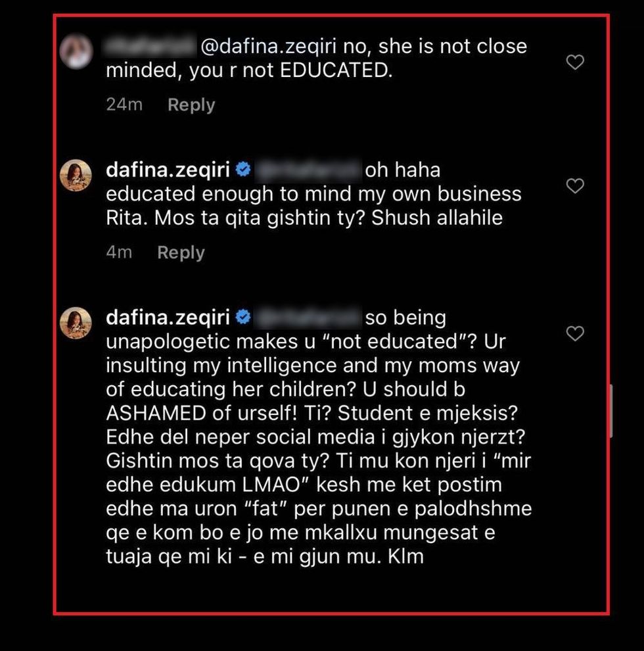Open dafina.zeqiri username on 'oh haha' reply
Image resolution: width=644 pixels, height=651 pixels.
[168, 170]
